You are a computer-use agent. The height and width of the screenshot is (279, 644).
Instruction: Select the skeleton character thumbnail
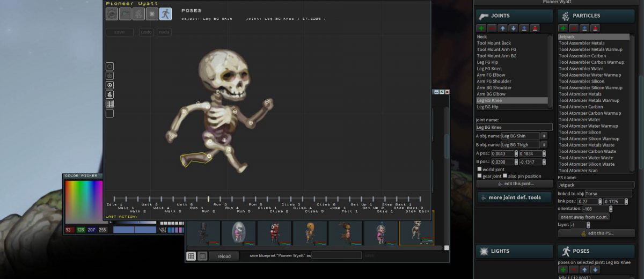(417, 232)
